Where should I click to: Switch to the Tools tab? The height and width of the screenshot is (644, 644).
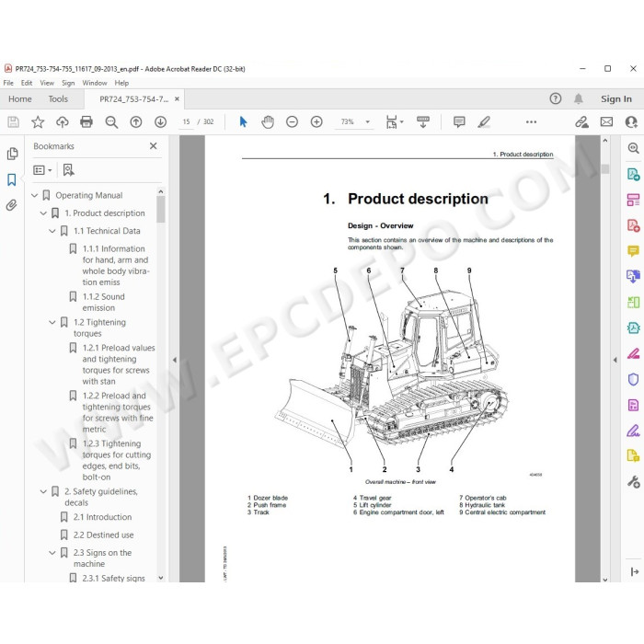[58, 99]
